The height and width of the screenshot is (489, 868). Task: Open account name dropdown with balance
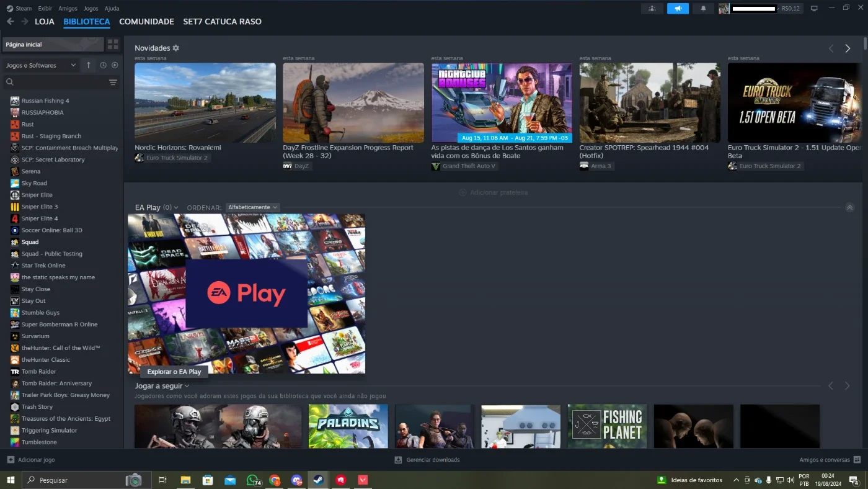coord(760,9)
